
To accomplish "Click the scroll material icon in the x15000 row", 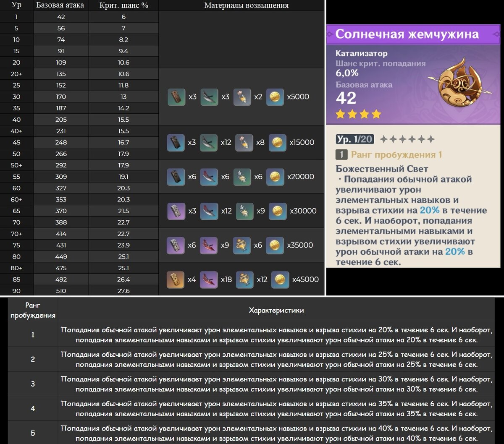I will click(176, 143).
